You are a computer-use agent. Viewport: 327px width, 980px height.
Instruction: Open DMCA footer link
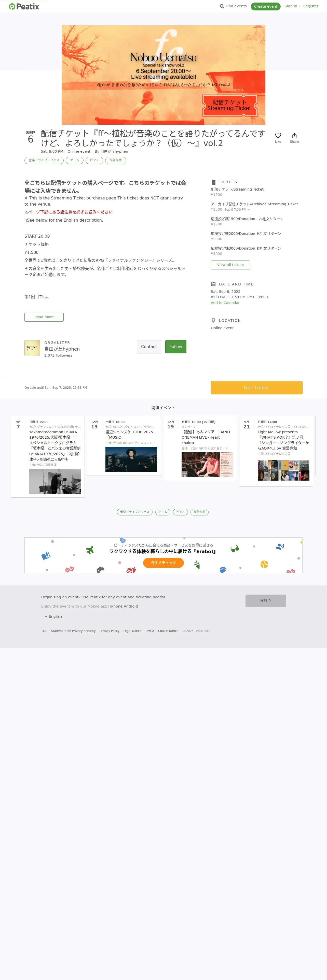pyautogui.click(x=150, y=631)
